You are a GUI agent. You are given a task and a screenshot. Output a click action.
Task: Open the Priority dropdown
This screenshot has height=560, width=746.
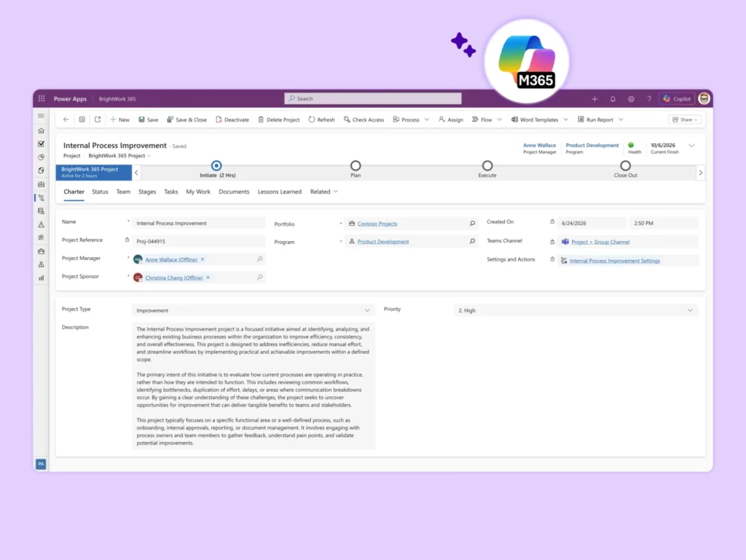click(576, 310)
